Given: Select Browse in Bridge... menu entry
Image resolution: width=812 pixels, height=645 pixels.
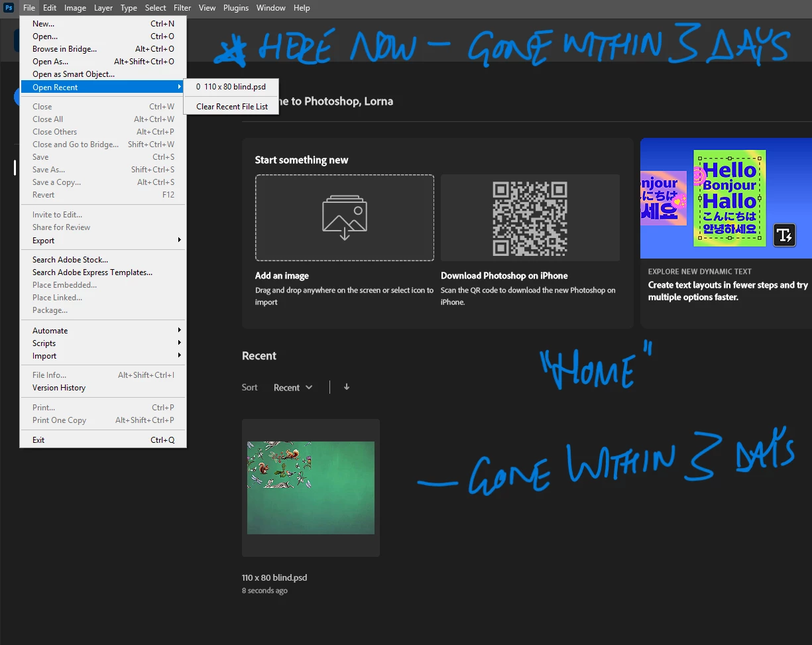Looking at the screenshot, I should 103,49.
